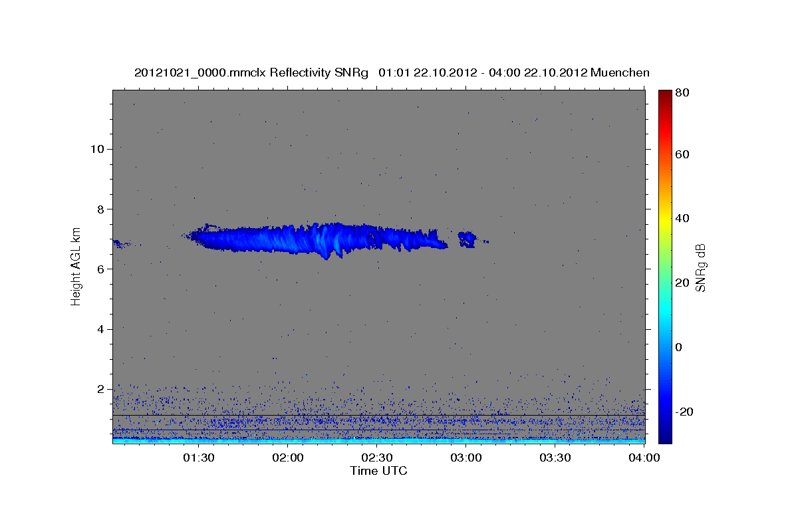Click the 'SNRg dB' colorbar label
Viewport: 798px width, 532px height.
(x=700, y=267)
